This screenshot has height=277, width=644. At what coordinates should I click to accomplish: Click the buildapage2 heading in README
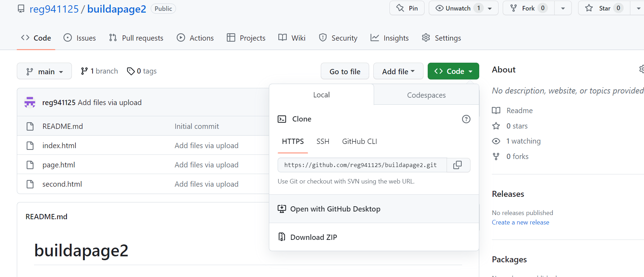(81, 250)
